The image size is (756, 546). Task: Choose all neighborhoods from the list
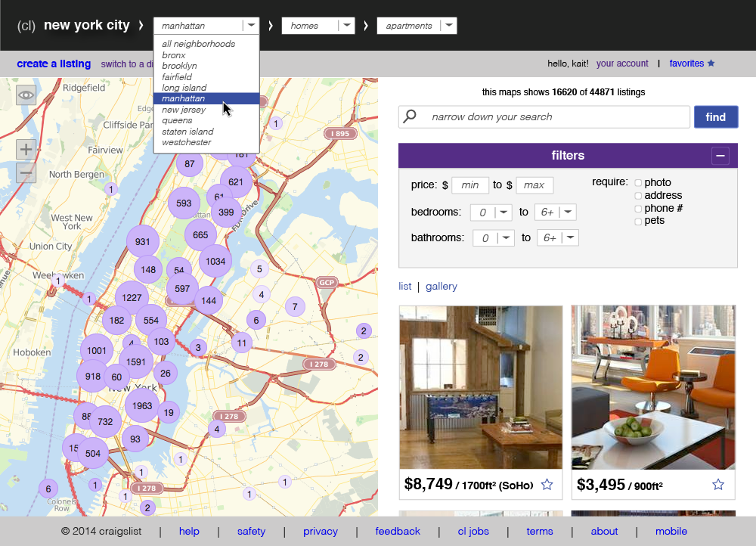(199, 44)
